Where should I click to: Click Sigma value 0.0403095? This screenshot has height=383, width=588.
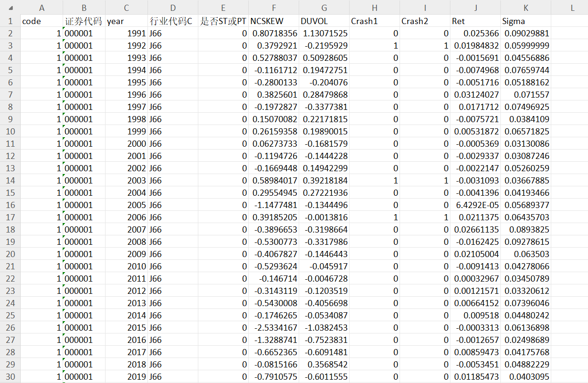pyautogui.click(x=526, y=377)
